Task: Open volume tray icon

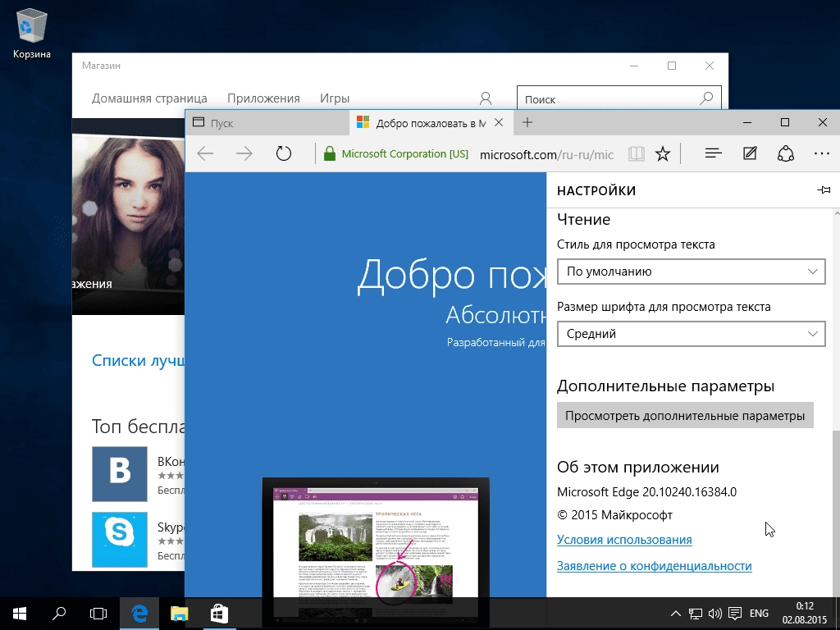Action: click(x=714, y=614)
